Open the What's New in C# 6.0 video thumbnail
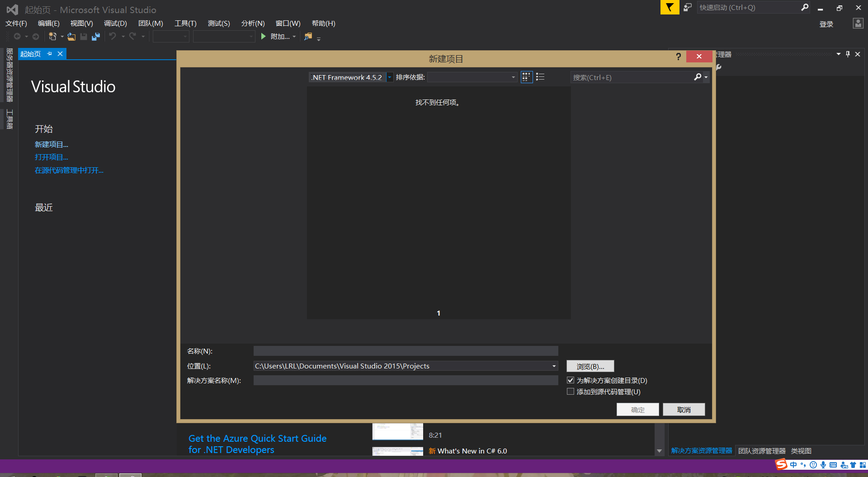 pos(398,451)
